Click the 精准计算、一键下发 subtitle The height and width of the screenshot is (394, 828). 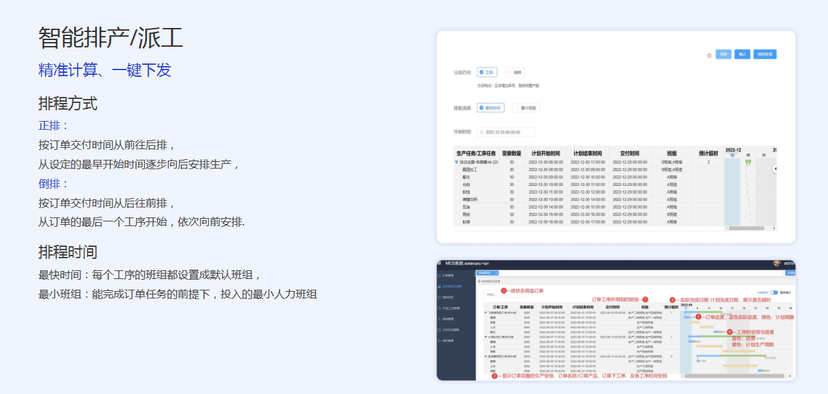click(105, 71)
